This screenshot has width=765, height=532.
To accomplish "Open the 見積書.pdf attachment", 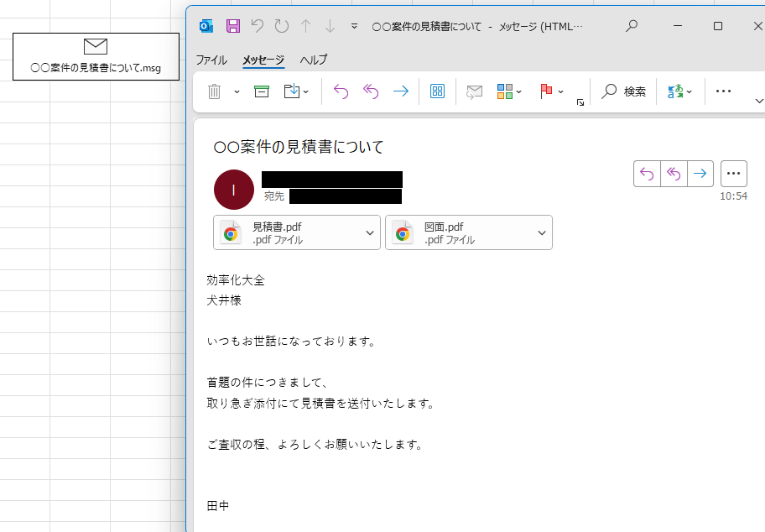I will [285, 233].
